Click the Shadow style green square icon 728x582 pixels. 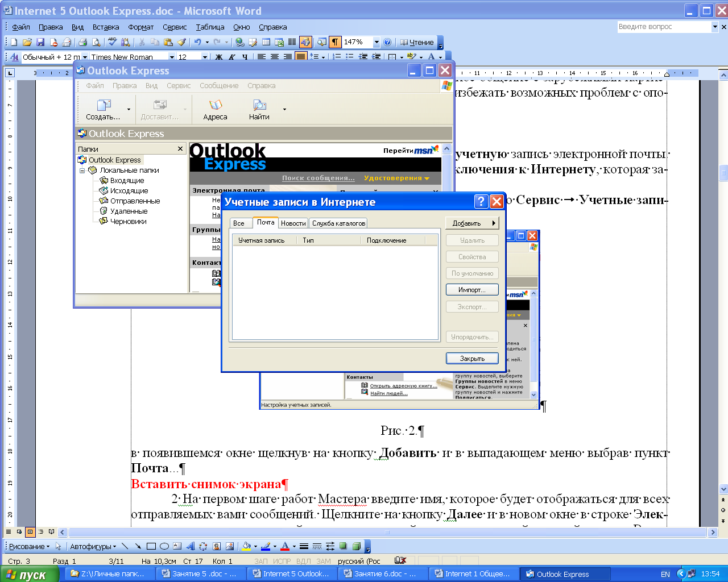[x=344, y=546]
